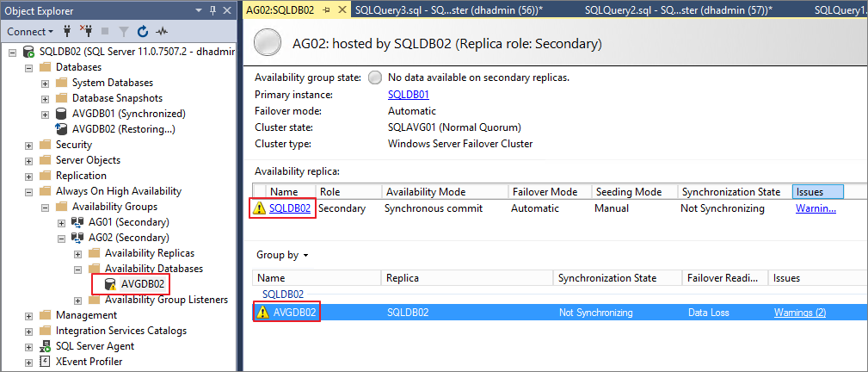
Task: Refresh the Object Explorer tree
Action: (x=142, y=32)
